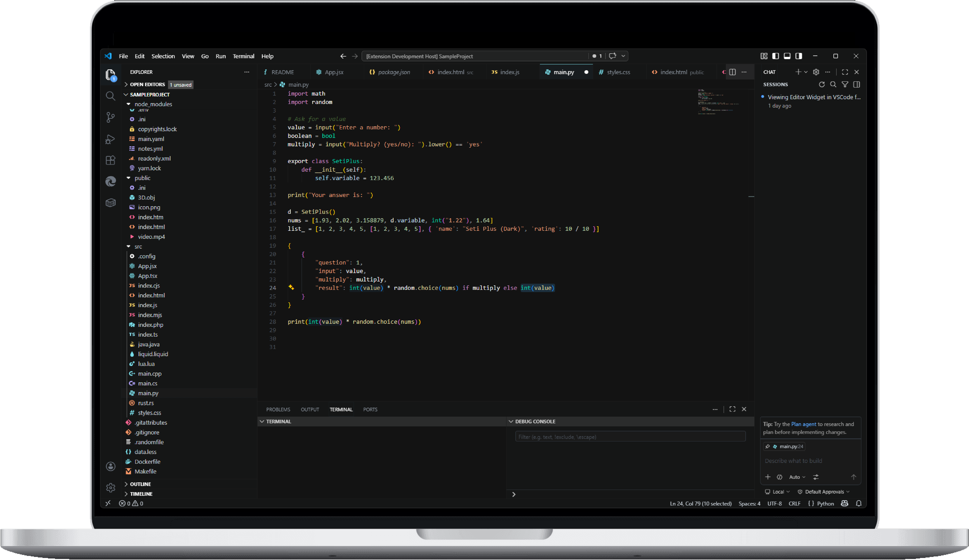The width and height of the screenshot is (969, 560).
Task: Open the Default Approvals dropdown
Action: [x=824, y=492]
